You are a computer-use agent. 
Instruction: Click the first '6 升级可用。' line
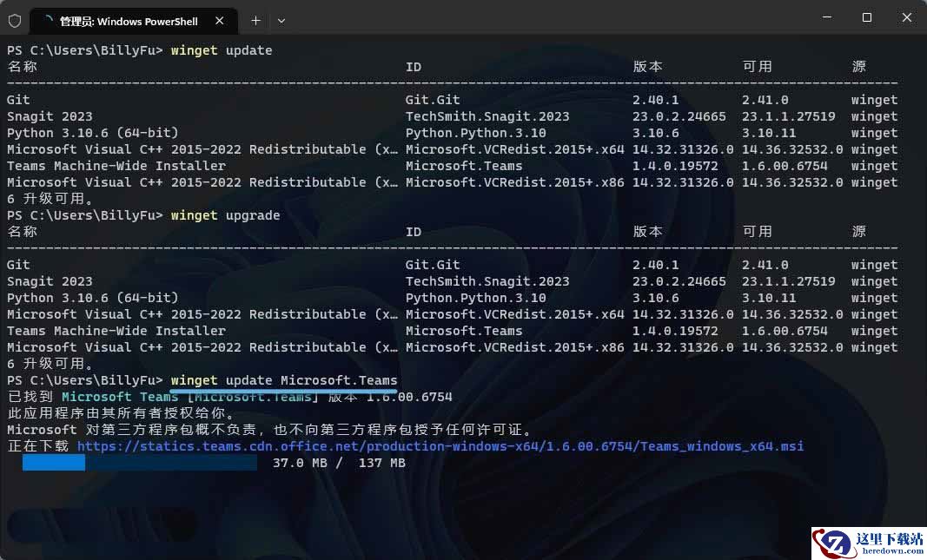click(50, 199)
